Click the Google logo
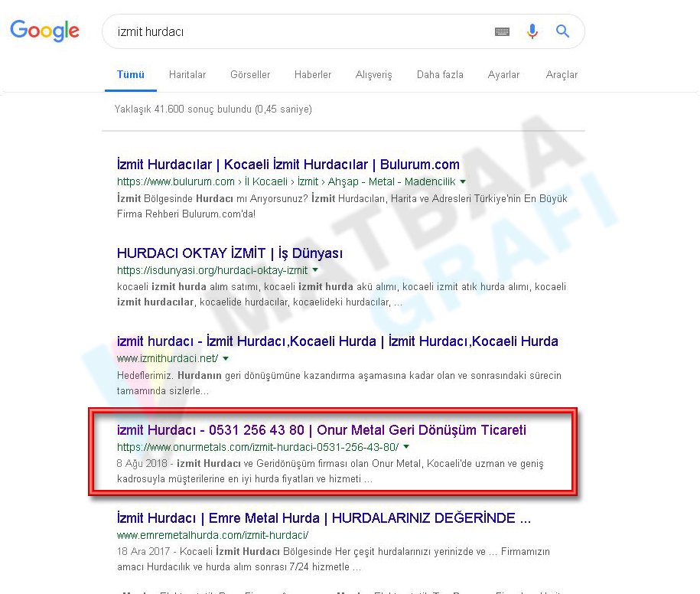Image resolution: width=700 pixels, height=594 pixels. click(x=44, y=31)
